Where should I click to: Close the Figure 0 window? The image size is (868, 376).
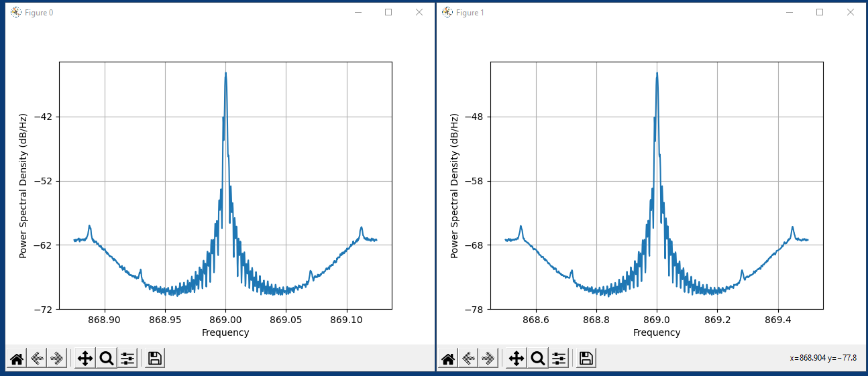419,12
